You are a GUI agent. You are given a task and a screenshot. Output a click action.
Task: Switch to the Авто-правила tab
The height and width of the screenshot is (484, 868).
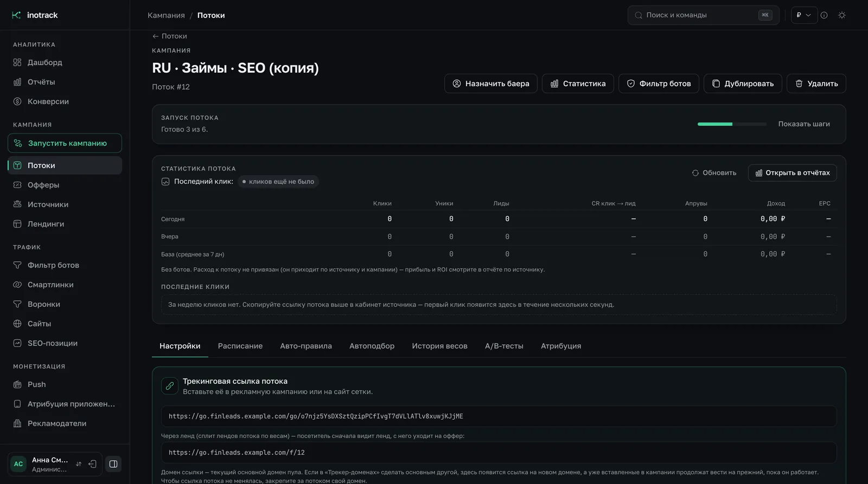click(306, 346)
